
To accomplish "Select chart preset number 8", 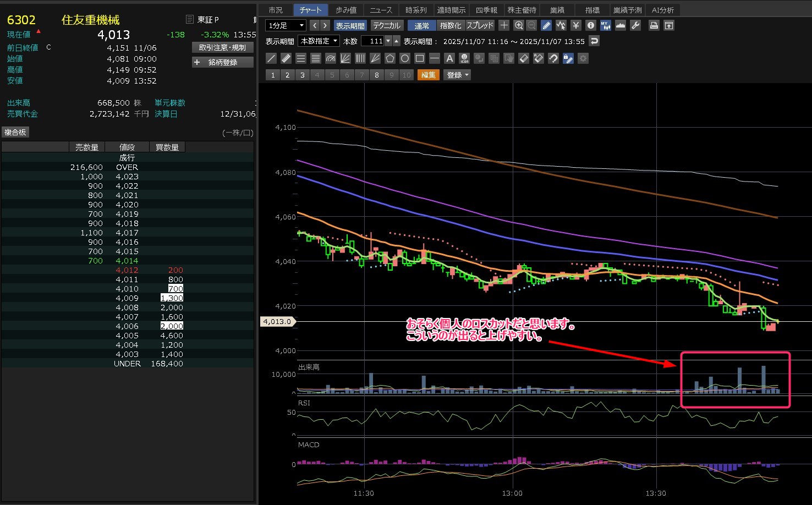I will (x=377, y=75).
